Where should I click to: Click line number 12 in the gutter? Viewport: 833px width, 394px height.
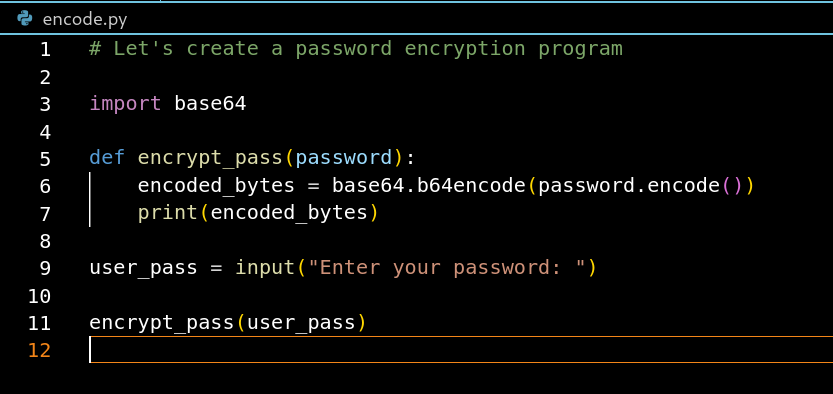click(x=39, y=350)
